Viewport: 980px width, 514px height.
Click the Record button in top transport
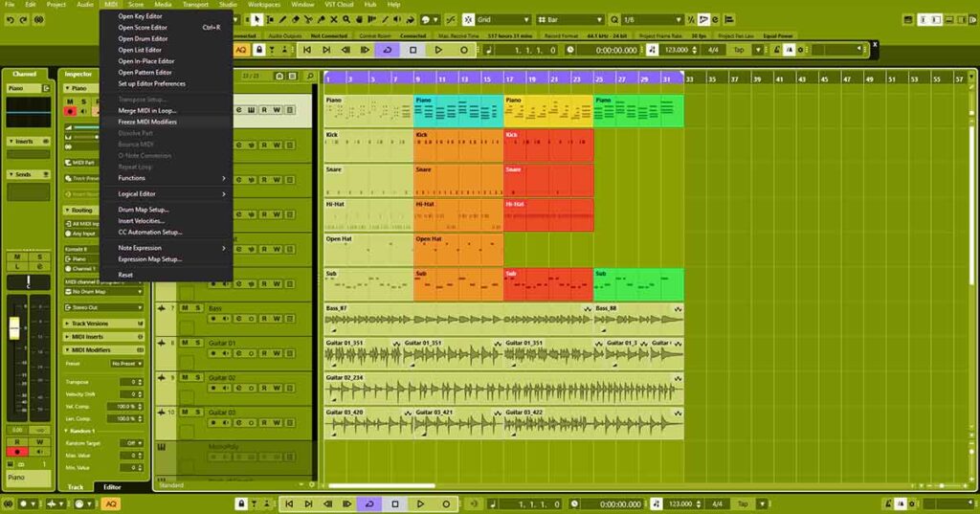pos(464,50)
